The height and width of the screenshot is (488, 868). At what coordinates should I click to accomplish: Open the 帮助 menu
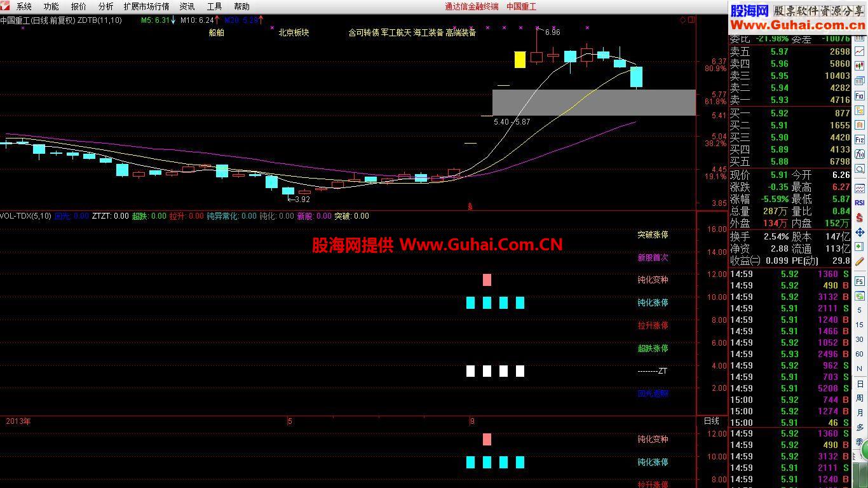point(241,6)
